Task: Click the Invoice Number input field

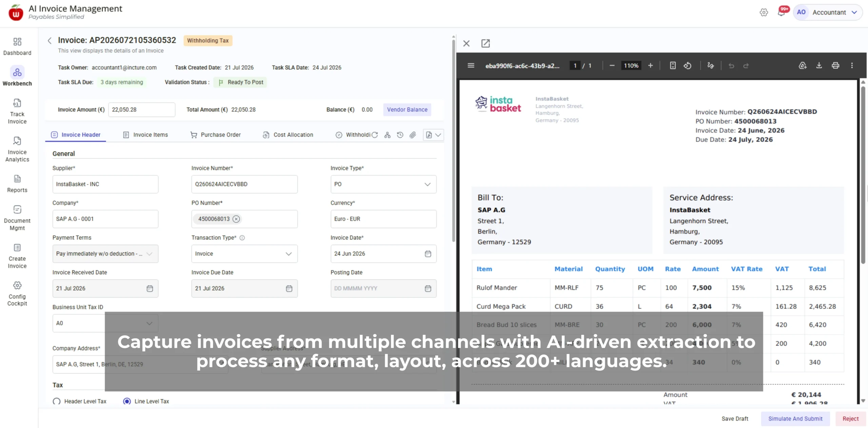Action: 244,184
